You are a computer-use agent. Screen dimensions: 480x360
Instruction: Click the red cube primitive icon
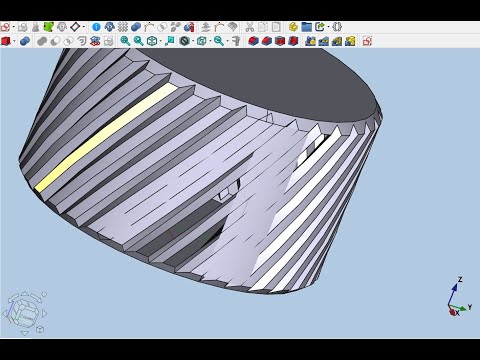pyautogui.click(x=6, y=41)
